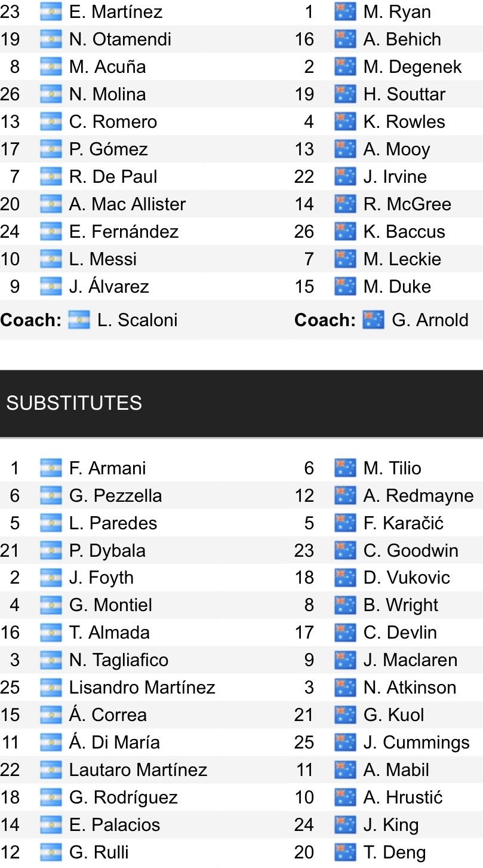The height and width of the screenshot is (868, 483).
Task: Click the flag icon beside E. Martínez
Action: (x=51, y=12)
